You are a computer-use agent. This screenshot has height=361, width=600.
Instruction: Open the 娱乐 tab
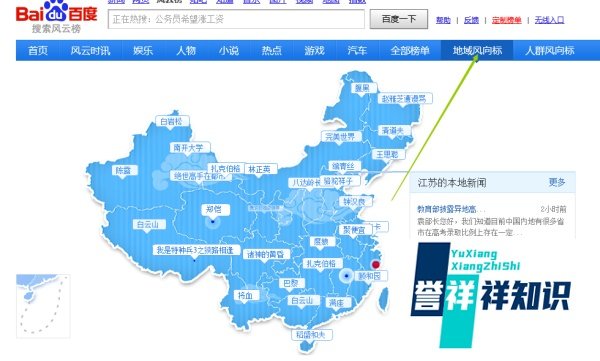pyautogui.click(x=143, y=51)
